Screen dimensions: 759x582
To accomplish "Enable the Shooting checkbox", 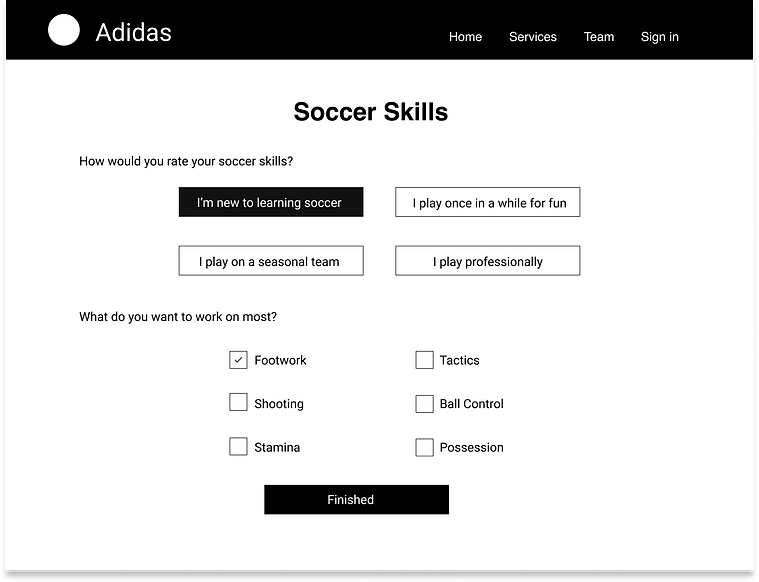I will (x=238, y=402).
